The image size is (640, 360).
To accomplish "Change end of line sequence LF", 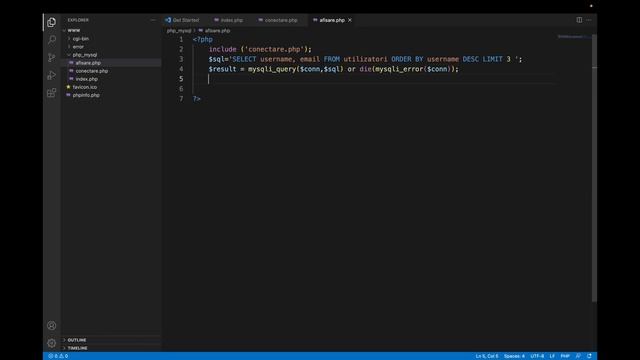I will coord(552,356).
